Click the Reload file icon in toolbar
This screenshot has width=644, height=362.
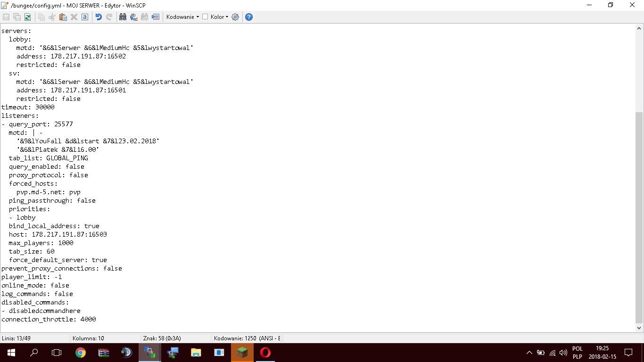point(28,17)
